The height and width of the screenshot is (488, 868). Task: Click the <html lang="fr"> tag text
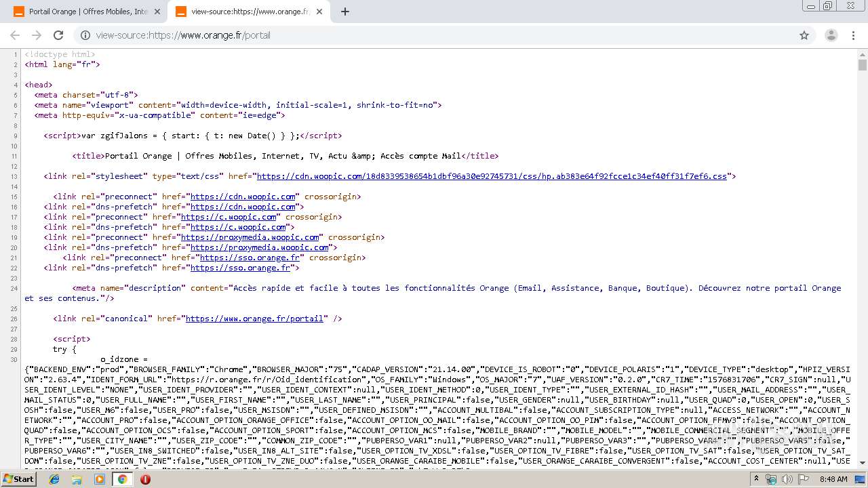62,64
